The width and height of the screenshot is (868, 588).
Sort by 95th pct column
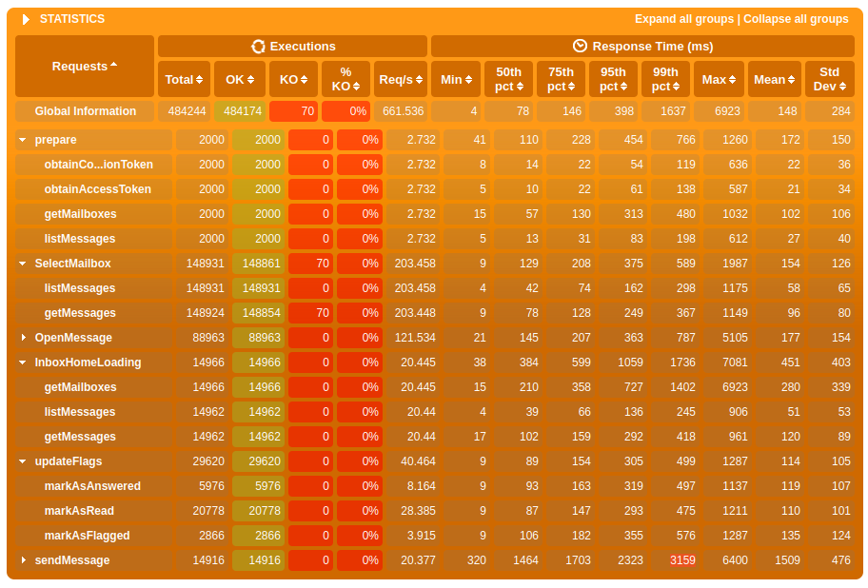click(613, 79)
